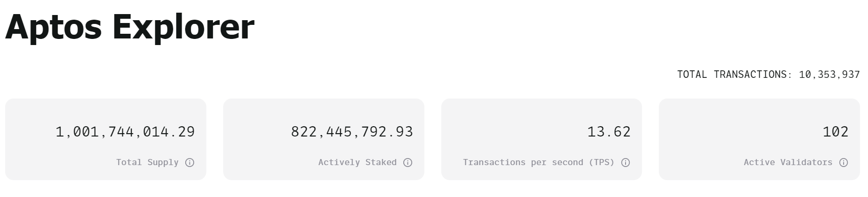Click the Total Supply info icon
Viewport: 868px width, 197px height.
[189, 162]
